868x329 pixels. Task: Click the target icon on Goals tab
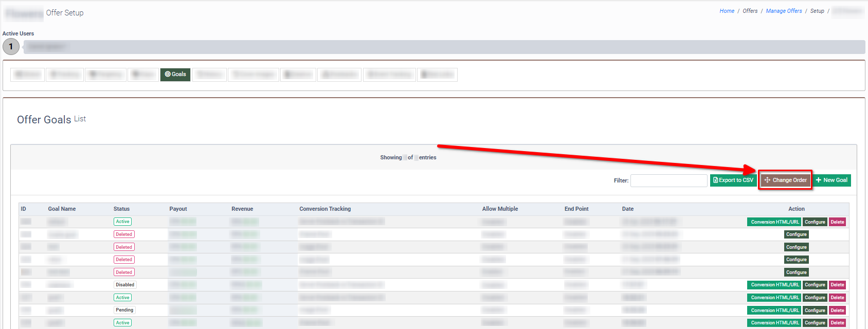(168, 75)
